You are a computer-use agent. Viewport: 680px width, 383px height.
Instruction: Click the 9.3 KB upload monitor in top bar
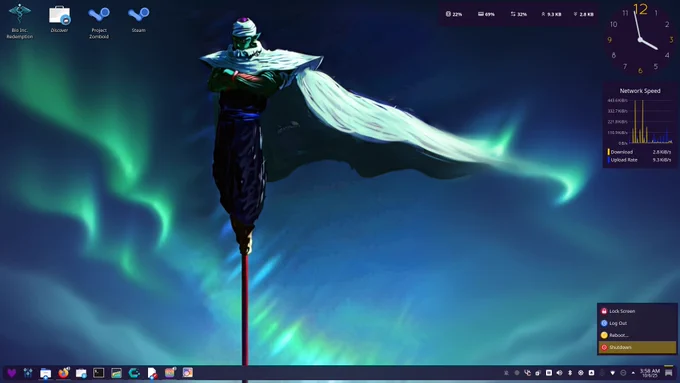[551, 14]
